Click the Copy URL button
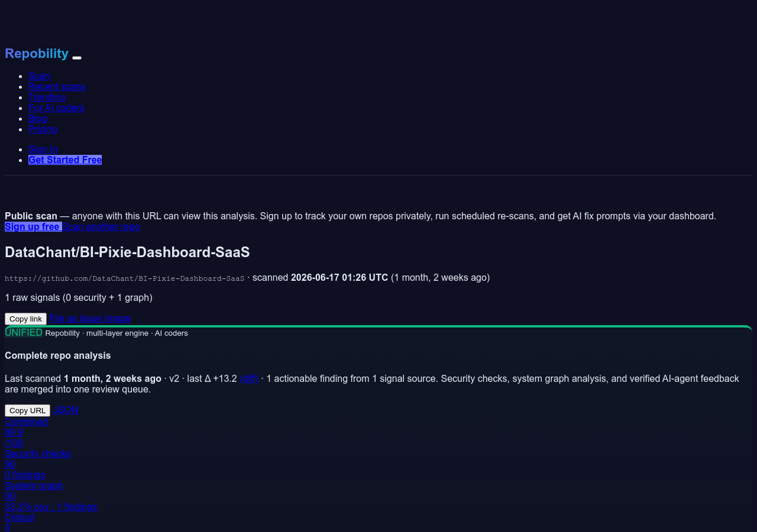This screenshot has height=532, width=757. pyautogui.click(x=27, y=410)
